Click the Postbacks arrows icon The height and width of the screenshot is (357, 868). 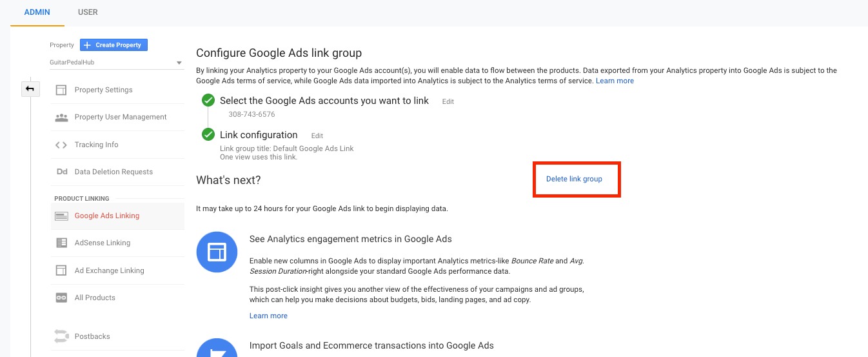[61, 336]
